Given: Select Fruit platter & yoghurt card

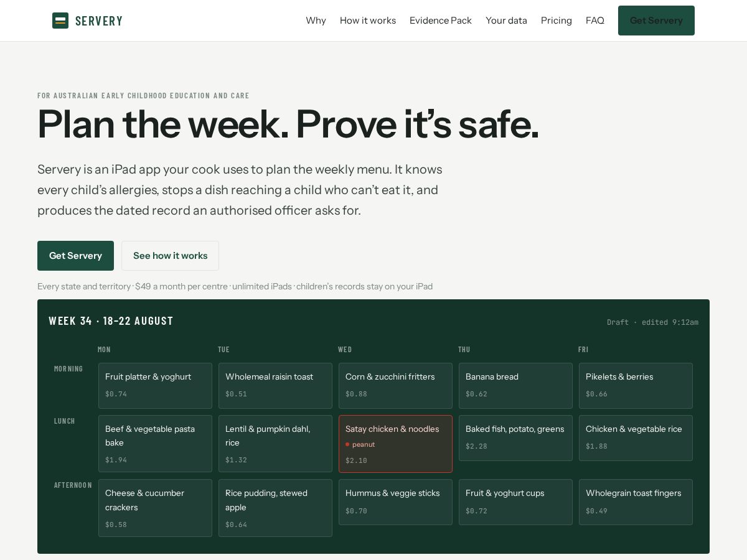Looking at the screenshot, I should coord(155,386).
